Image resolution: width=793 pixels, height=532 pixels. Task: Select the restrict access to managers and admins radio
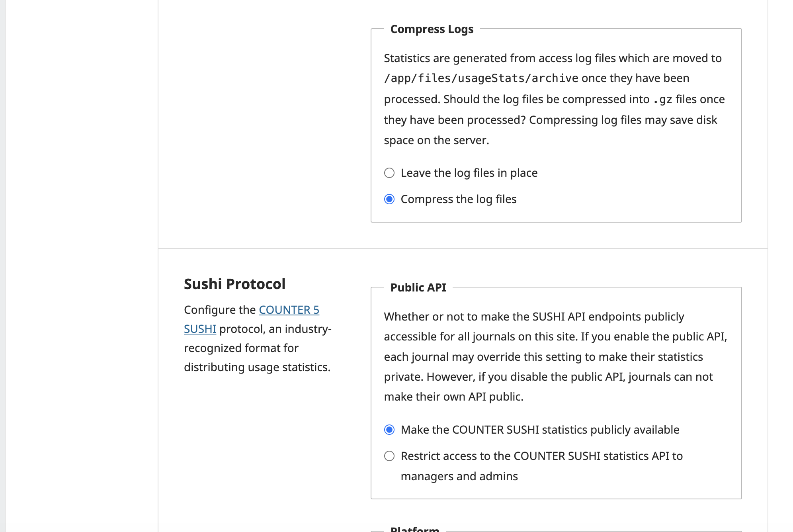[x=389, y=456]
